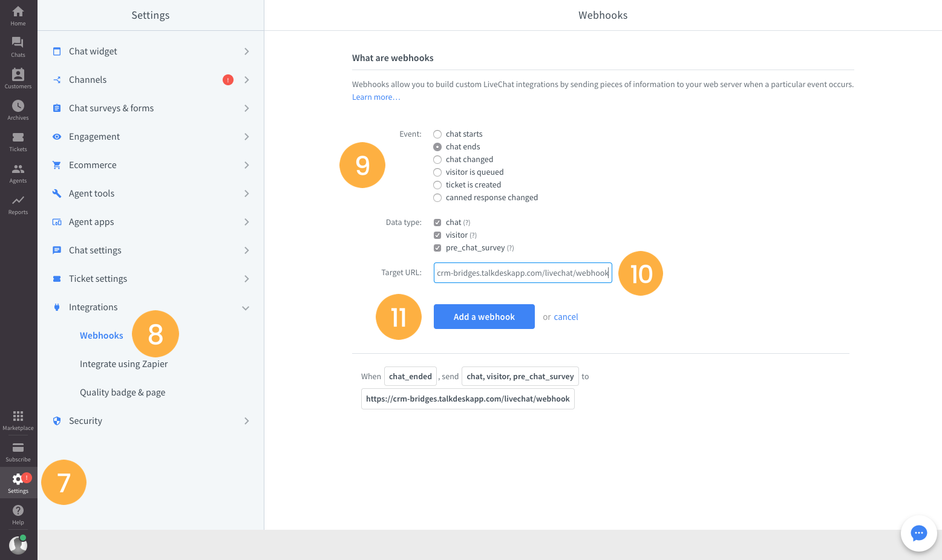Screen dimensions: 942x560
Task: Open Reports chart icon
Action: point(18,200)
